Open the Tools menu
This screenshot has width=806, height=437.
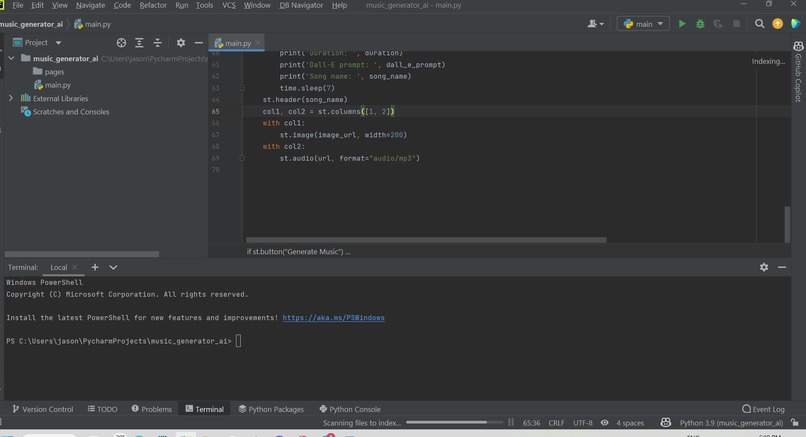coord(204,5)
